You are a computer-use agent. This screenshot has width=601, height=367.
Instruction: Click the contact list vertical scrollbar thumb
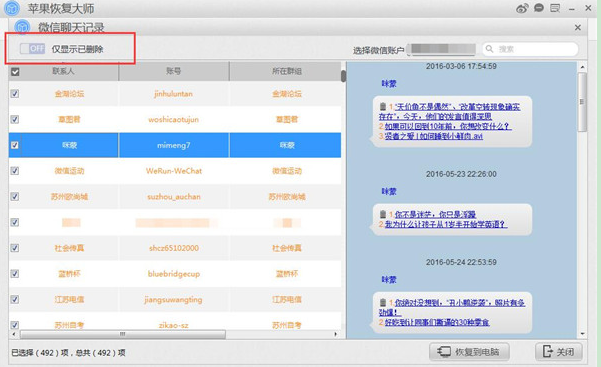(x=343, y=76)
